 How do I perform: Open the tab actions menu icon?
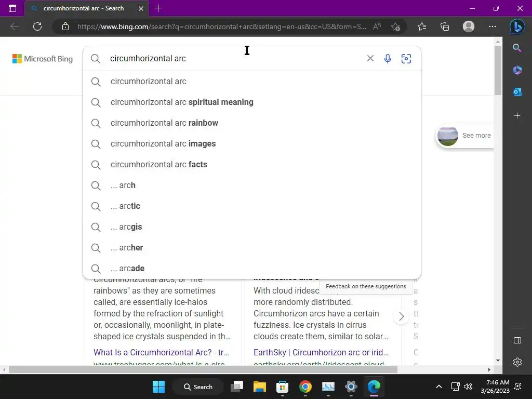tap(12, 8)
